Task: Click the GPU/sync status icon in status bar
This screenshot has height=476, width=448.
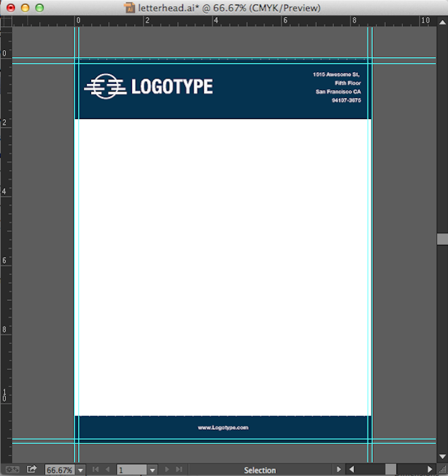Action: pos(13,470)
